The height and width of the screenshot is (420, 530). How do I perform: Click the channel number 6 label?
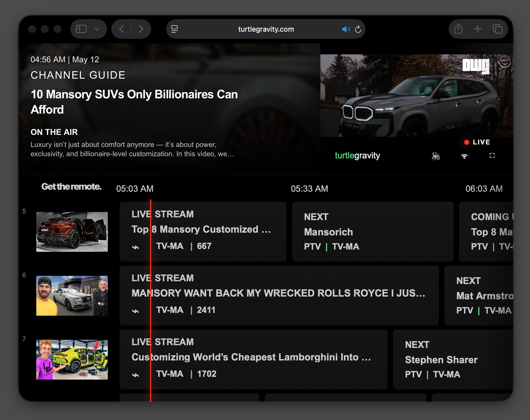click(24, 275)
